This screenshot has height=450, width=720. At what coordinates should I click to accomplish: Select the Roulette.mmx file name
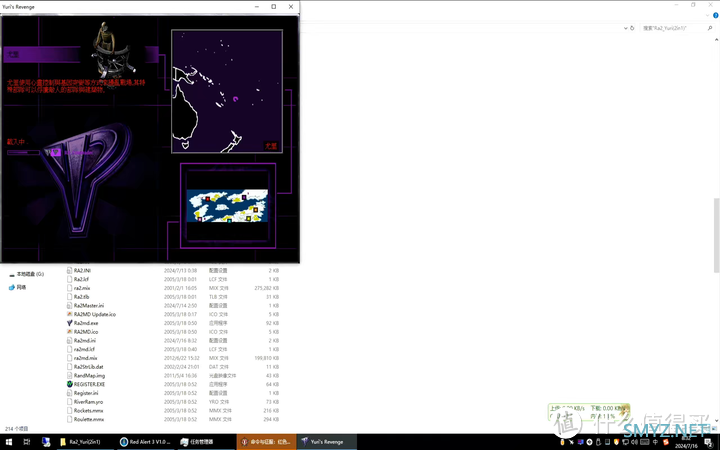[89, 419]
